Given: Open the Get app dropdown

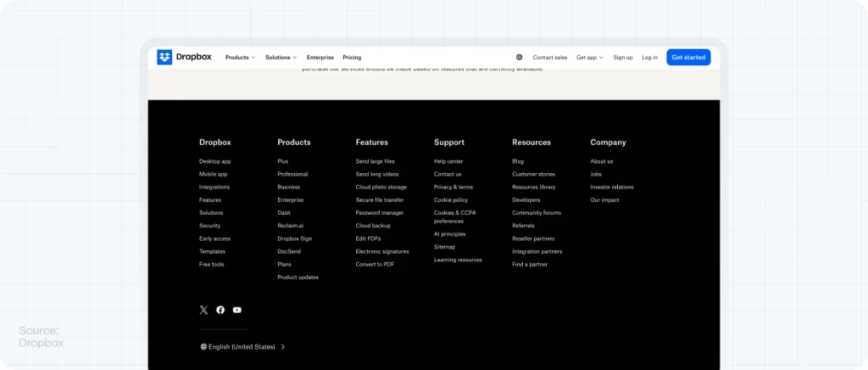Looking at the screenshot, I should click(589, 58).
